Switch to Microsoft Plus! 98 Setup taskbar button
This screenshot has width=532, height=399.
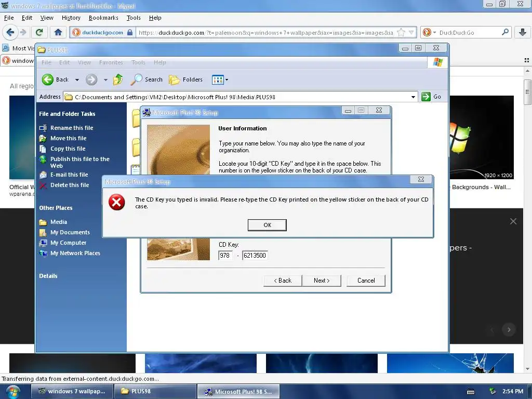[x=238, y=391]
